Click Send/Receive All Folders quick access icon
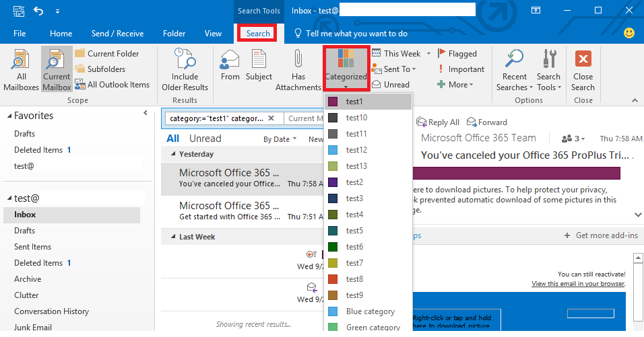 point(19,11)
